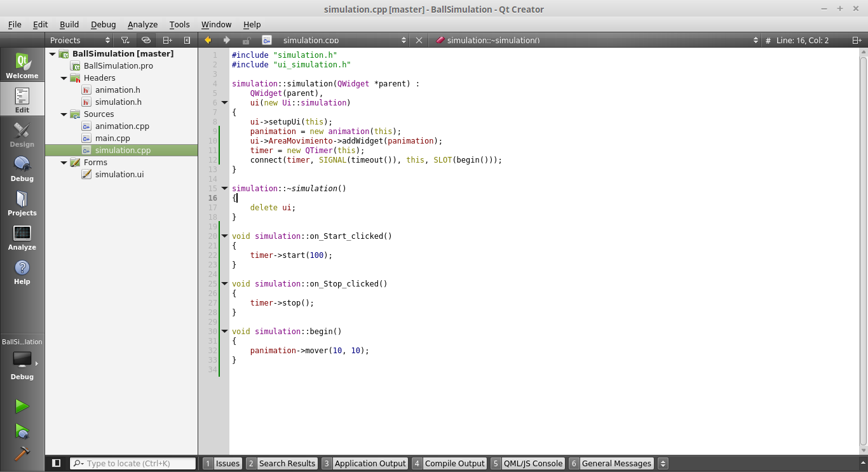This screenshot has width=868, height=472.
Task: Switch to Debug mode in sidebar
Action: [x=22, y=168]
